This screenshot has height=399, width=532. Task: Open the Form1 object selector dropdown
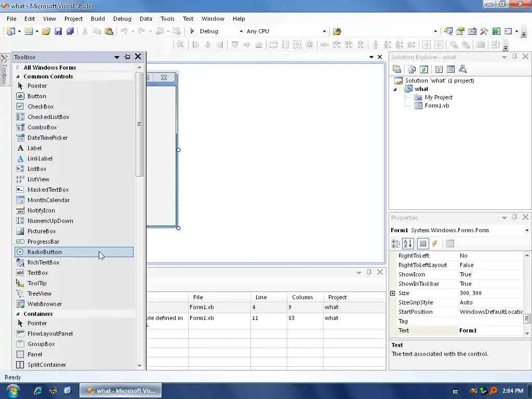(x=527, y=230)
